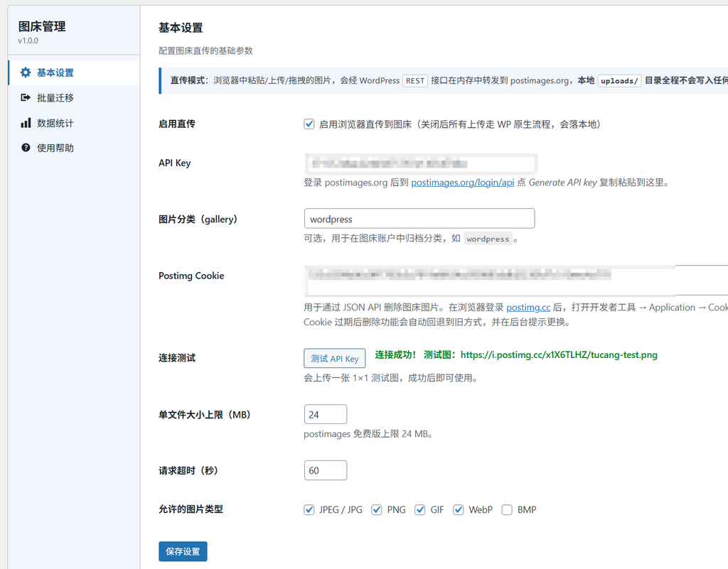This screenshot has height=569, width=728.
Task: Click the 允许的图片类型 label
Action: tap(191, 509)
